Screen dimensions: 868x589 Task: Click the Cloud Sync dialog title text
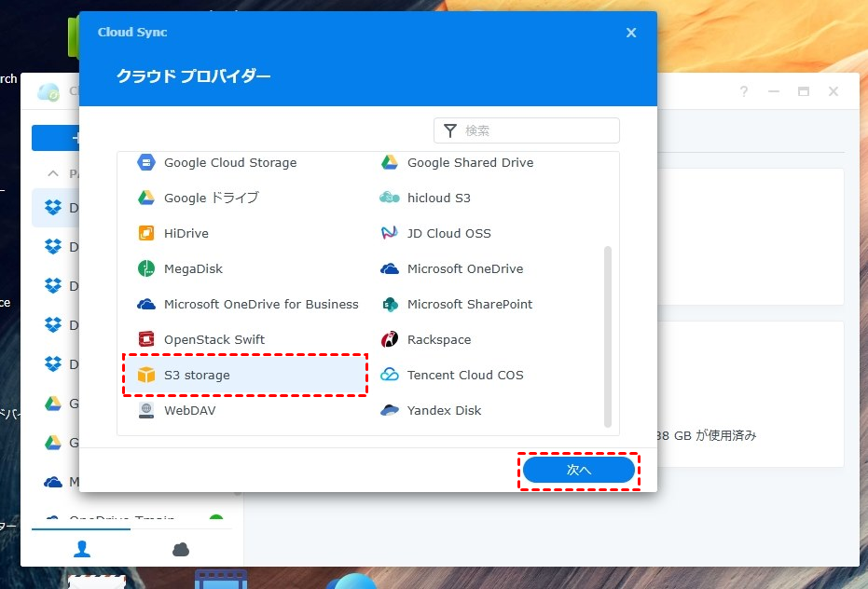[132, 32]
